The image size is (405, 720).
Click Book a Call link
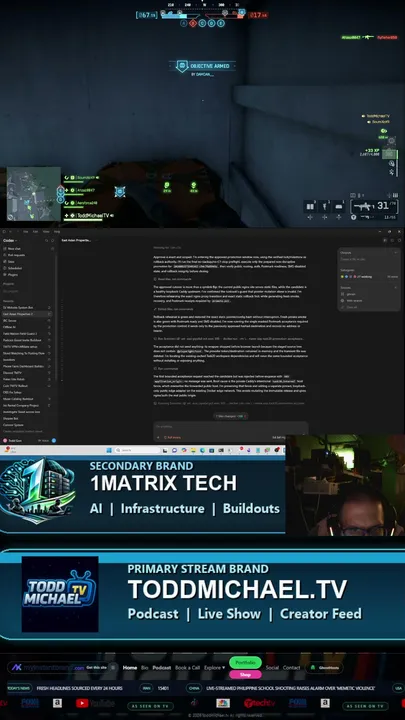[x=187, y=668]
